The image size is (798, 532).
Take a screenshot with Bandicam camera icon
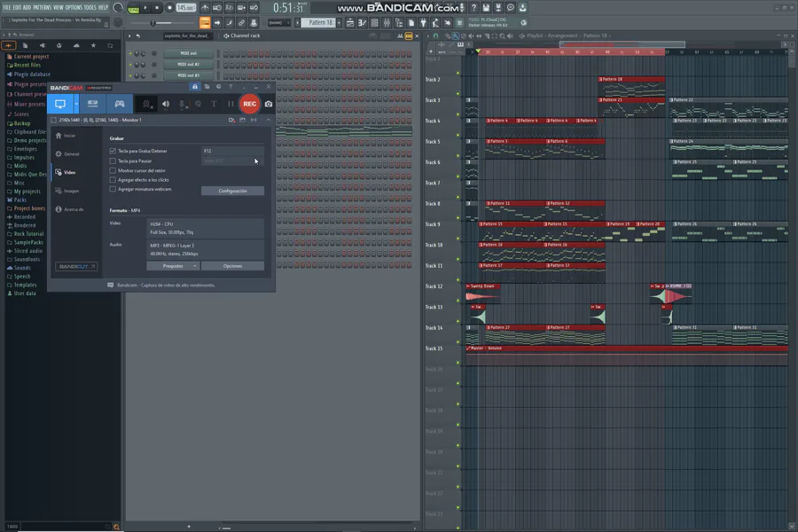click(269, 104)
